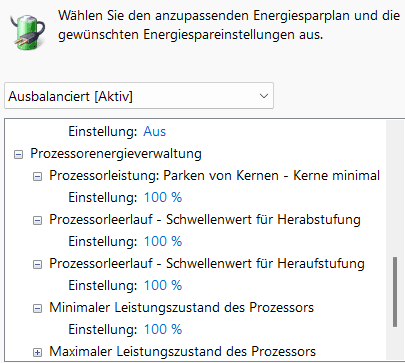
Task: Edit 100 % value under Schwellenwert für Herabstufung
Action: click(163, 241)
